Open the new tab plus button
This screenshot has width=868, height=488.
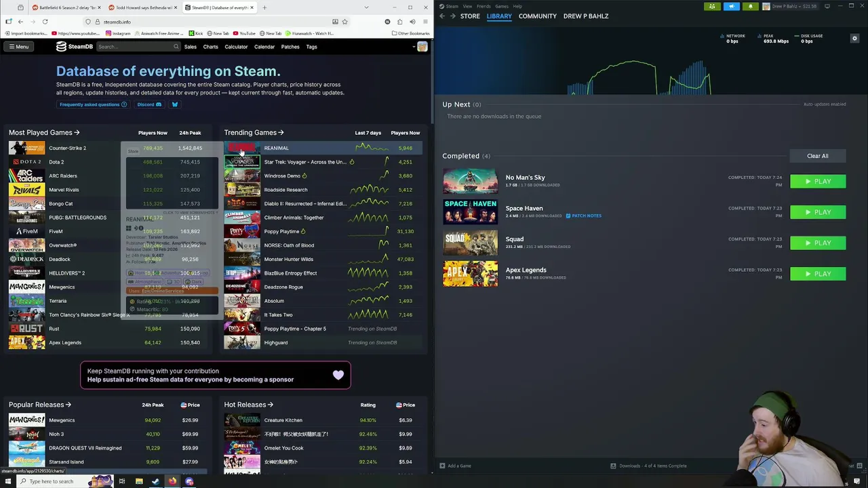(264, 7)
